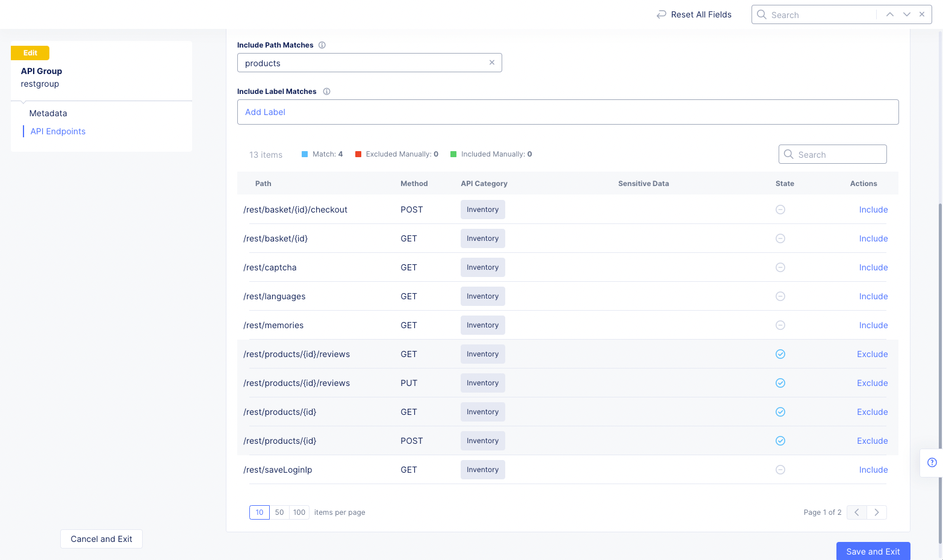Click the down chevron next to search
943x560 pixels.
[x=906, y=14]
